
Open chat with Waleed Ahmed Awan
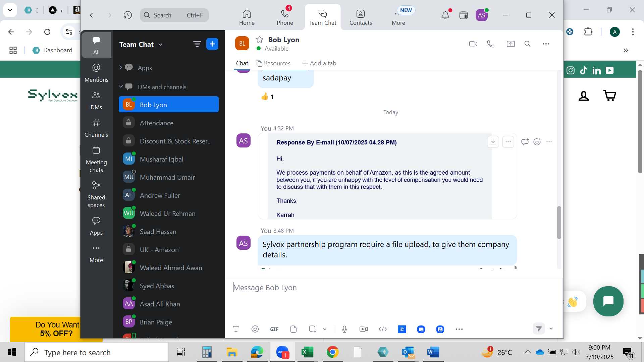(x=169, y=267)
